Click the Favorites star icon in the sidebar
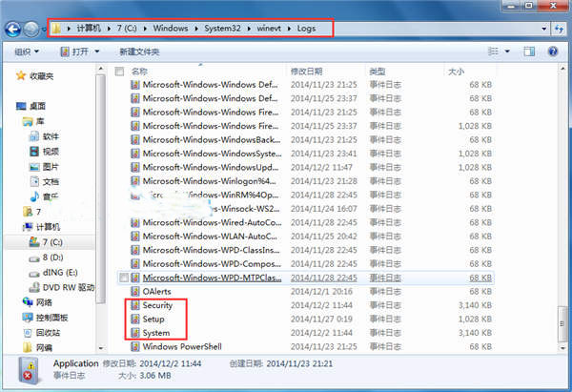Screen dimensions: 572x392 coord(21,75)
